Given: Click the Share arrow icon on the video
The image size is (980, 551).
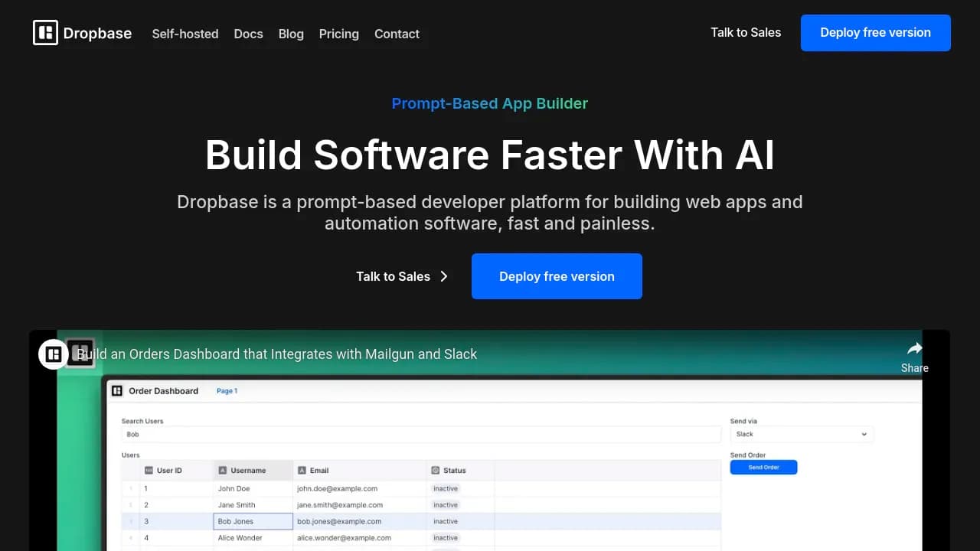Looking at the screenshot, I should tap(914, 349).
